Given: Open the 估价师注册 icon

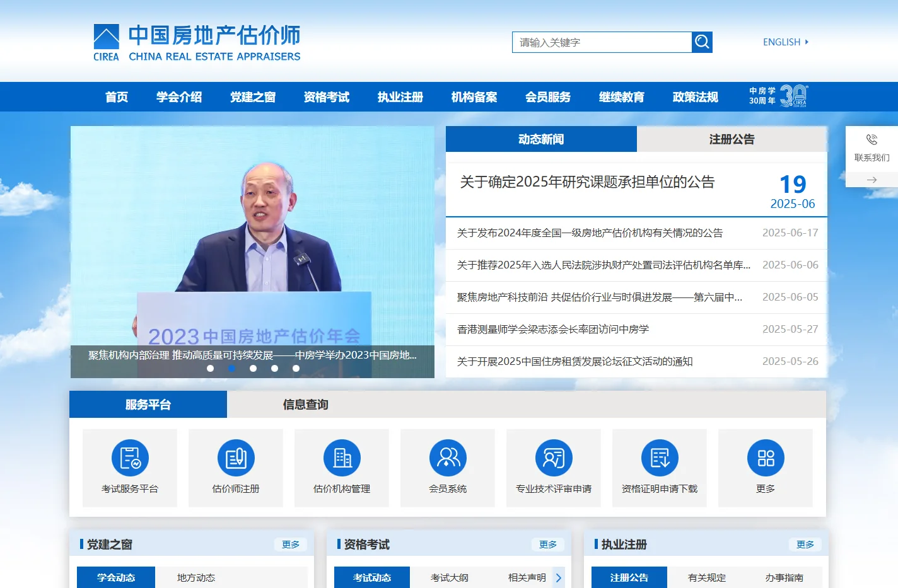Looking at the screenshot, I should (236, 458).
